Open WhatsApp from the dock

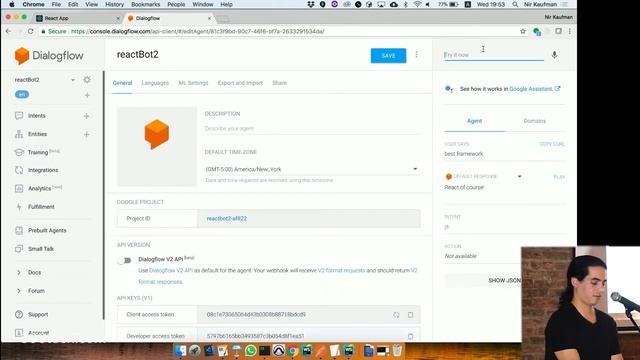coord(251,351)
